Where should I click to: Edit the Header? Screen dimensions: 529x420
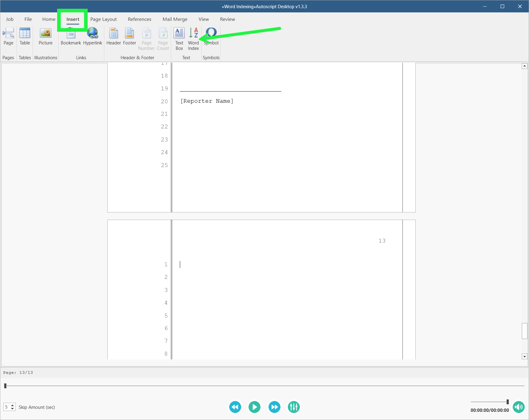(113, 37)
